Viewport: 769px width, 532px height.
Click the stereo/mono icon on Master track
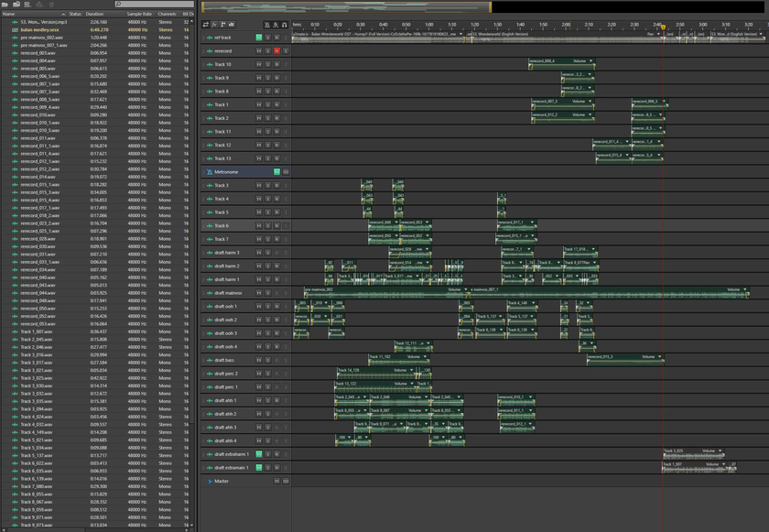[x=286, y=481]
